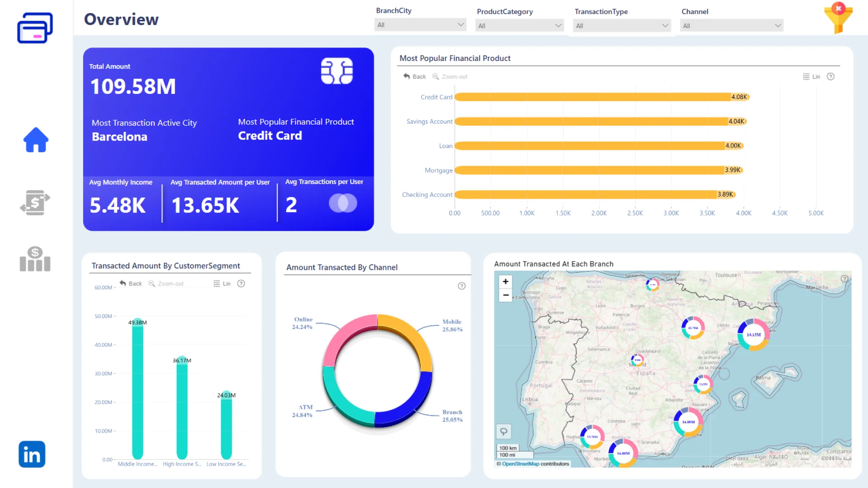
Task: Select the Mortgage bar
Action: click(599, 170)
